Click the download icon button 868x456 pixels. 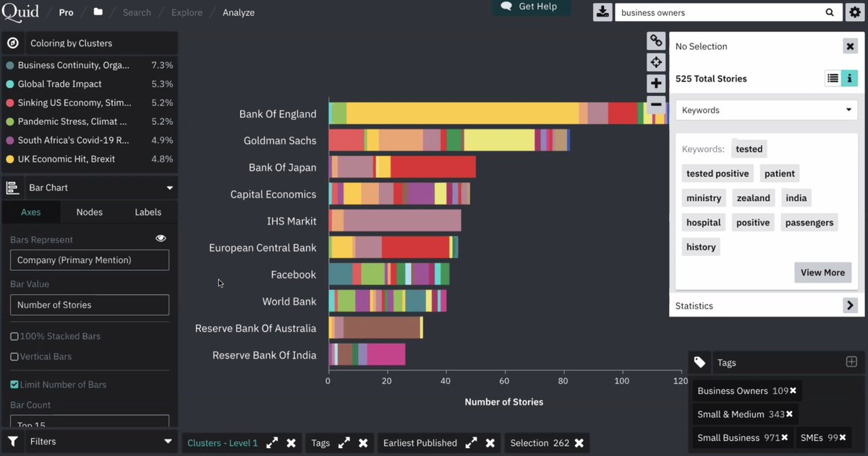point(602,12)
